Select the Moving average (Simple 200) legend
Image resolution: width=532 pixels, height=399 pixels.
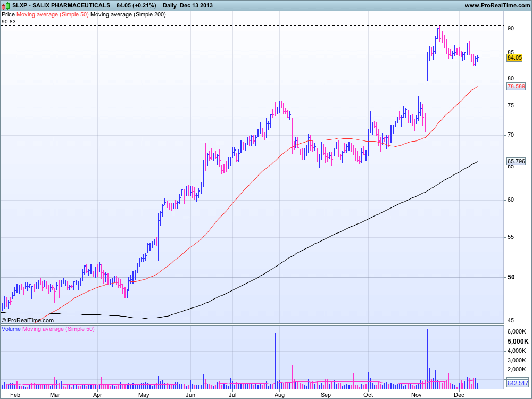click(x=128, y=14)
